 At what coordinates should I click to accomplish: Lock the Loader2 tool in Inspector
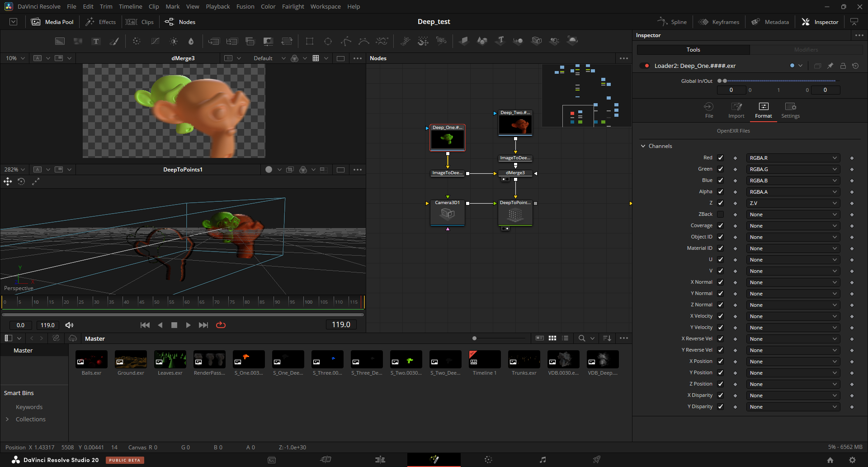click(843, 66)
